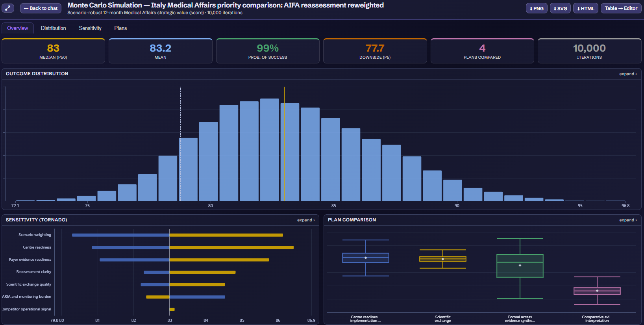The width and height of the screenshot is (644, 325).
Task: Click the Competitor operational signal bar
Action: point(172,309)
